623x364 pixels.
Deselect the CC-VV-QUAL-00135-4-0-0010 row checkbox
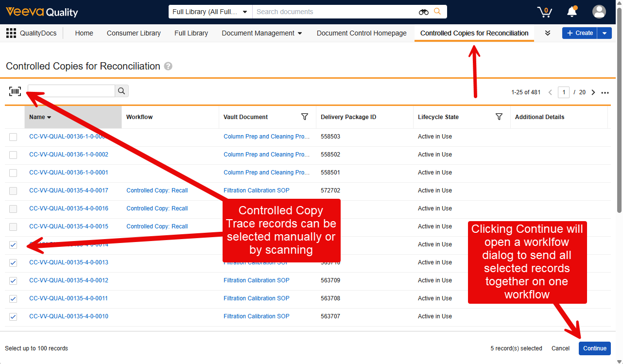click(13, 317)
